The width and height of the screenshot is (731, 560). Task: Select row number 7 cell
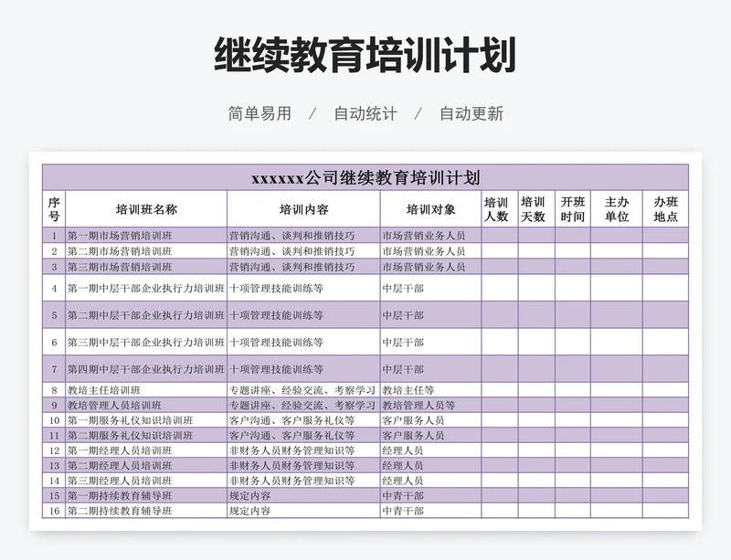[x=54, y=369]
